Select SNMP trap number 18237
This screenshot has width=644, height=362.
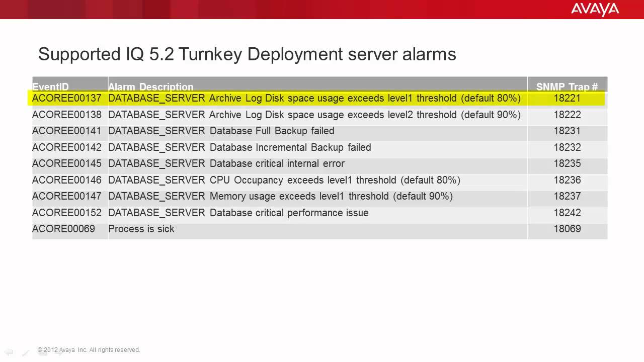(x=567, y=196)
